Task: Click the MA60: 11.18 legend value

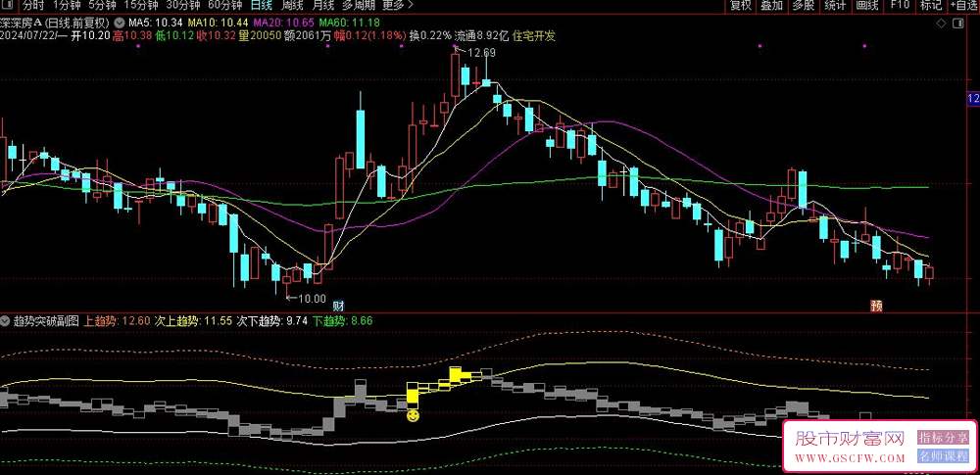Action: coord(349,23)
